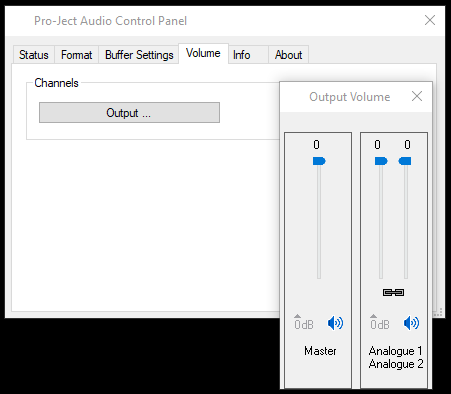The width and height of the screenshot is (451, 394).
Task: Open the About tab
Action: point(289,55)
